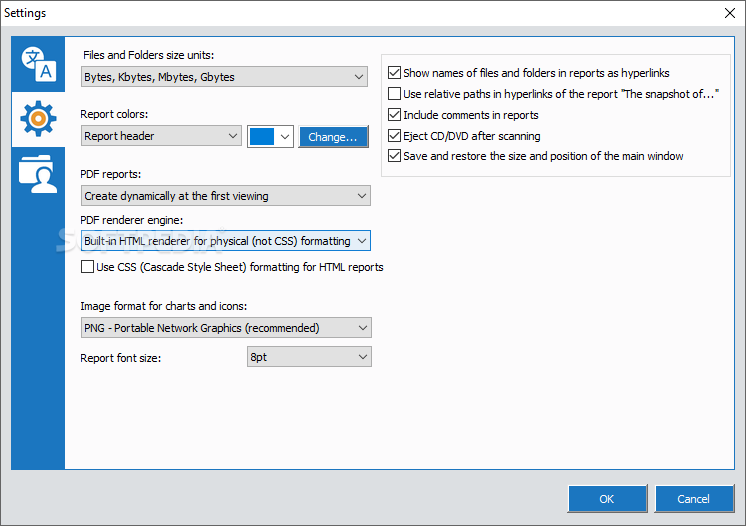Open the folder user profile tab
The height and width of the screenshot is (526, 746).
pos(38,174)
